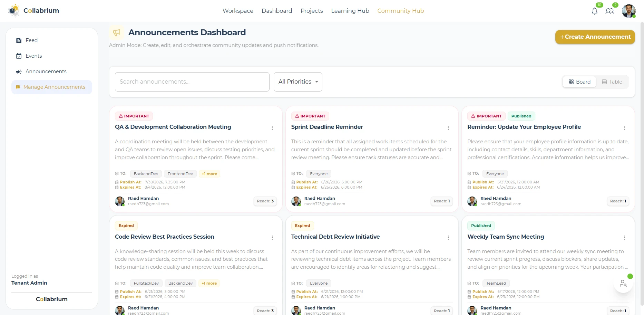Click the Published badge on Weekly Team Sync Meeting
Screen dimensions: 644x315
click(481, 226)
